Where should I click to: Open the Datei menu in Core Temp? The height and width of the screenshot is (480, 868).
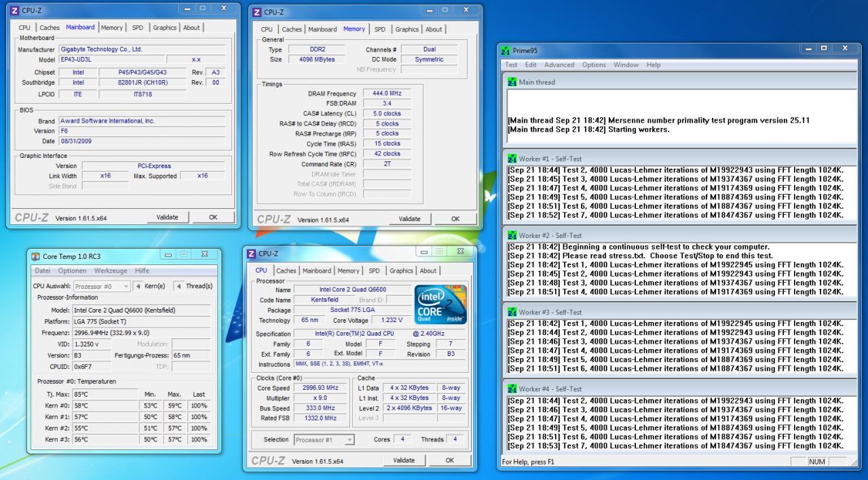[x=43, y=271]
